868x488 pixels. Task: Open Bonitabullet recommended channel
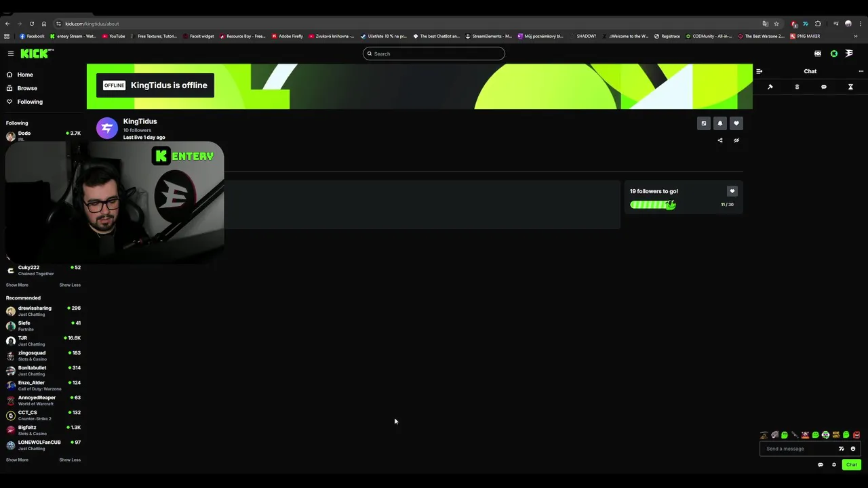43,370
